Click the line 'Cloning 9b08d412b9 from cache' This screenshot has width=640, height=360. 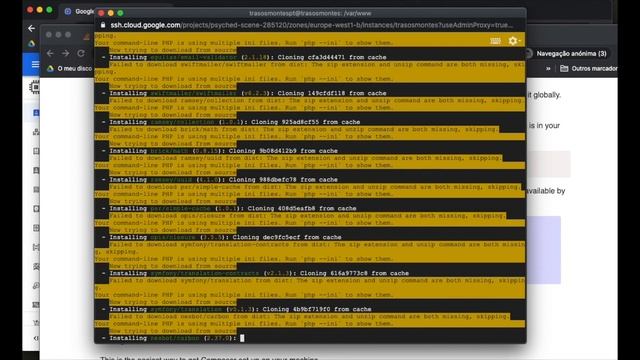[283, 151]
